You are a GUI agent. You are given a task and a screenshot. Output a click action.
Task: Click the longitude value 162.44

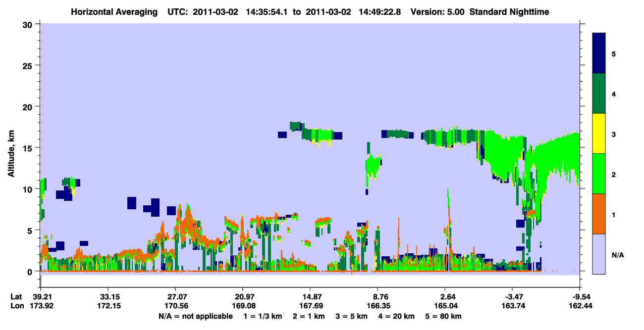tap(580, 306)
